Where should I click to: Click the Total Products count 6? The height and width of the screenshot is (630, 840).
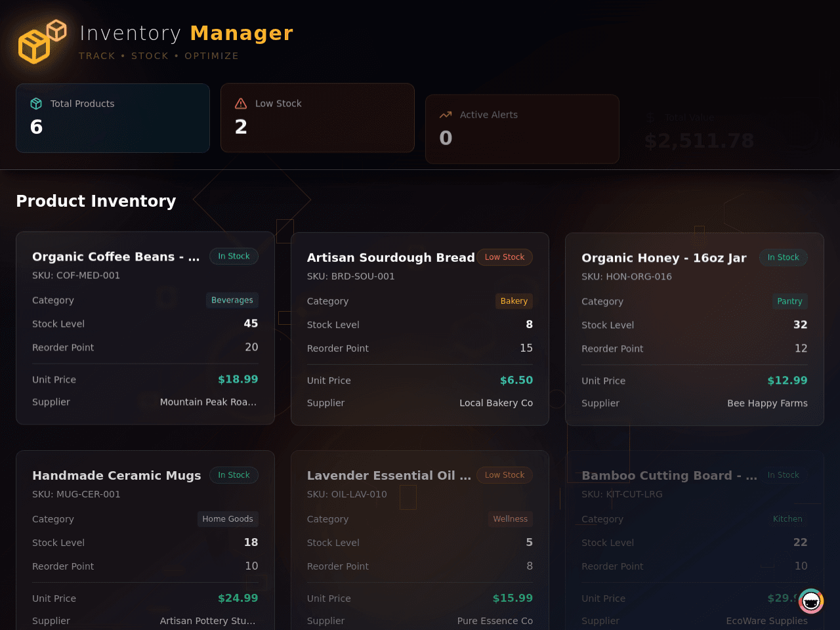tap(37, 127)
